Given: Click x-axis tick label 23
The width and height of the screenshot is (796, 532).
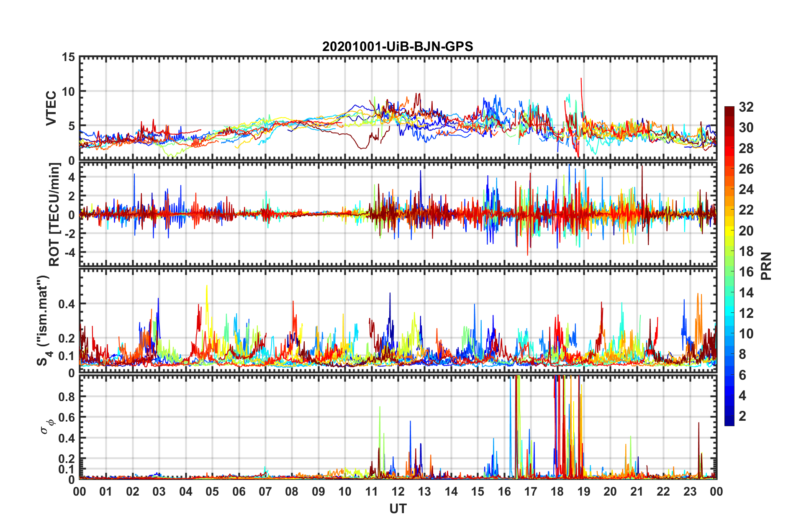Looking at the screenshot, I should point(690,491).
